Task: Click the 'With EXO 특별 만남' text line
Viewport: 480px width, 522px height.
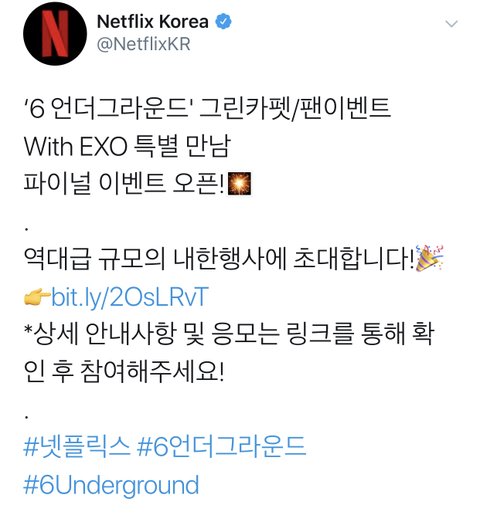Action: 127,146
